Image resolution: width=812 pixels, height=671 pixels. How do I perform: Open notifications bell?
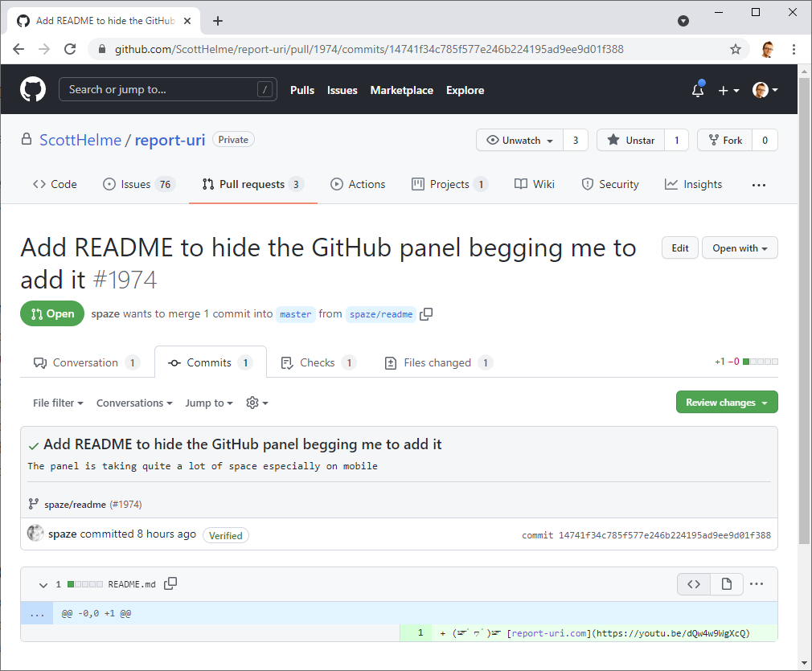(x=698, y=89)
